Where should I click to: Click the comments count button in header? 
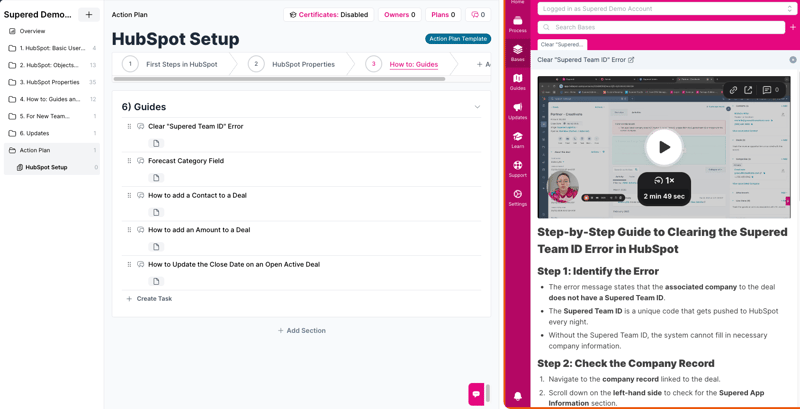click(x=478, y=15)
